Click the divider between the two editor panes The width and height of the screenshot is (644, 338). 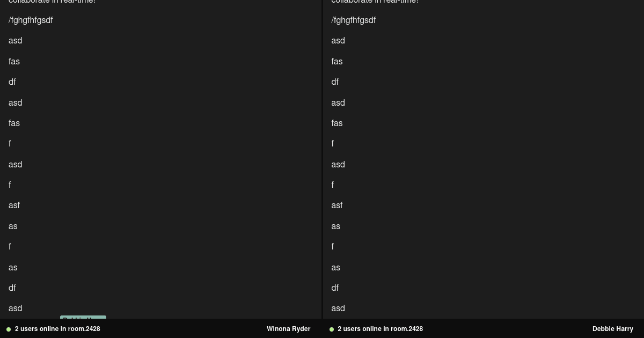321,161
